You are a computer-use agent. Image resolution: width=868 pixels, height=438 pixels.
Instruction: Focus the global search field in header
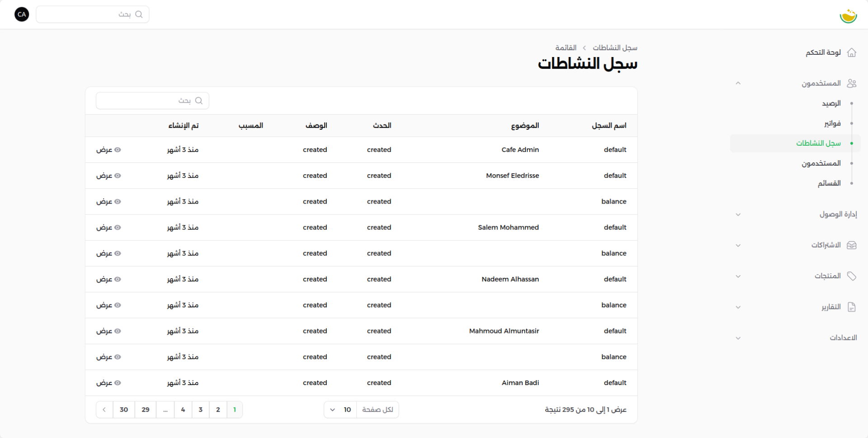pos(93,14)
